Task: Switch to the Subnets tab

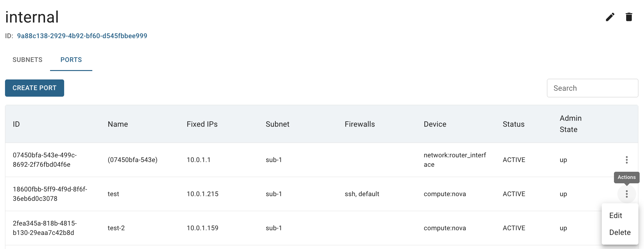Action: (x=28, y=60)
